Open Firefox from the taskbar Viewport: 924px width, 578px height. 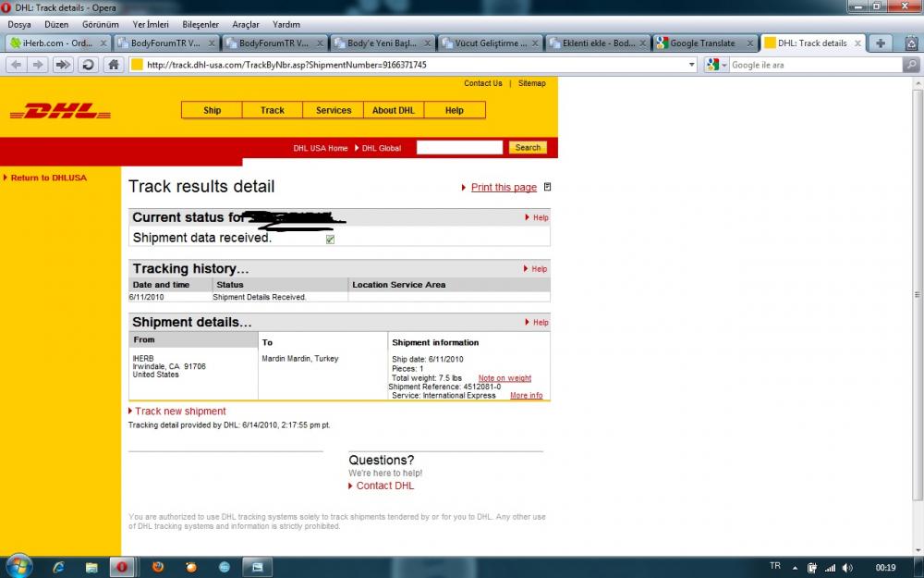(158, 568)
